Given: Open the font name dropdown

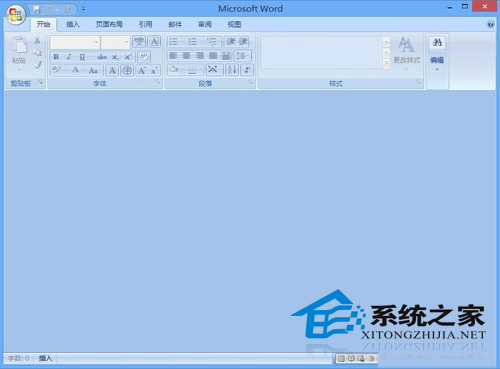Looking at the screenshot, I should click(96, 42).
